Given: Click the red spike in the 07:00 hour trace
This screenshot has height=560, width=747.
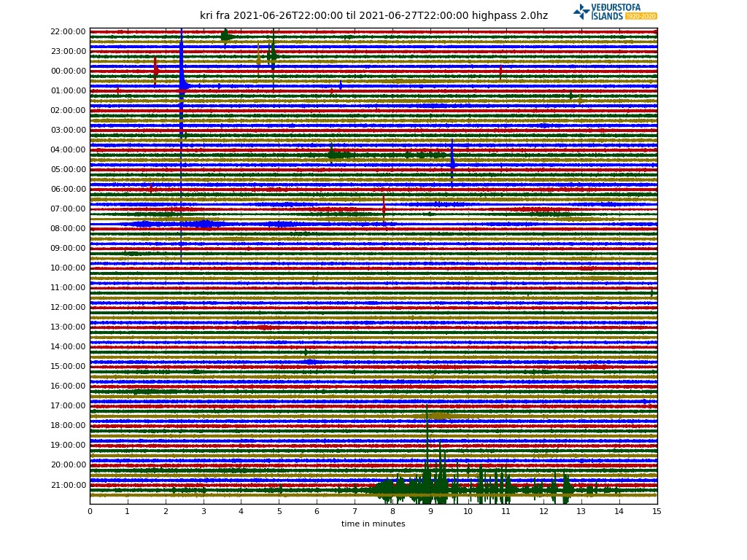Looking at the screenshot, I should tap(384, 209).
